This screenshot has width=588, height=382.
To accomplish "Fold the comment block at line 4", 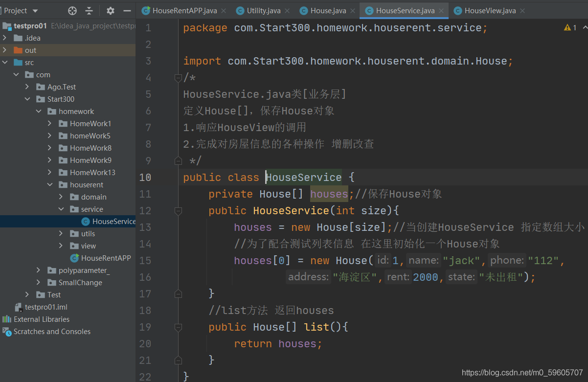I will click(x=178, y=78).
